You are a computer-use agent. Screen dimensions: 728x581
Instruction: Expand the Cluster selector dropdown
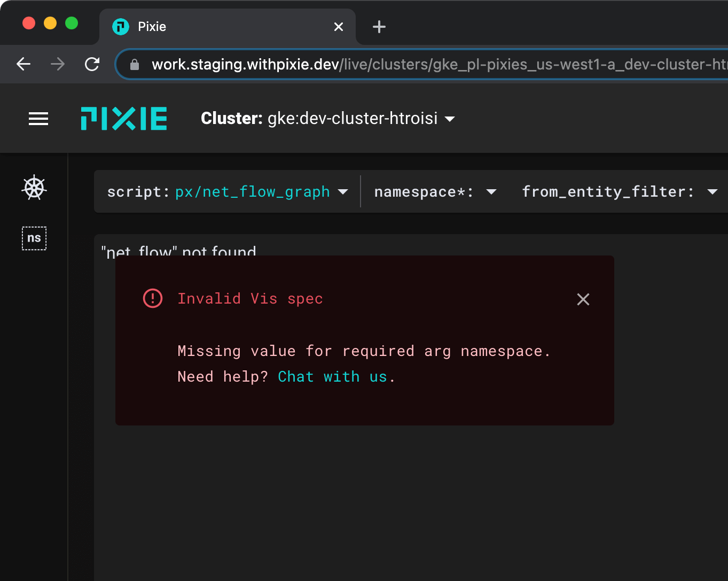[x=450, y=119]
